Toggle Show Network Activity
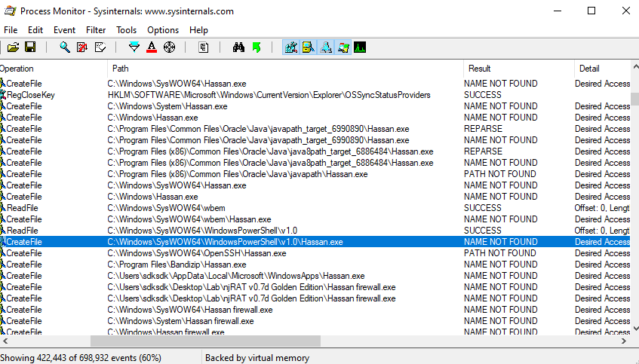Image resolution: width=639 pixels, height=364 pixels. pos(325,47)
